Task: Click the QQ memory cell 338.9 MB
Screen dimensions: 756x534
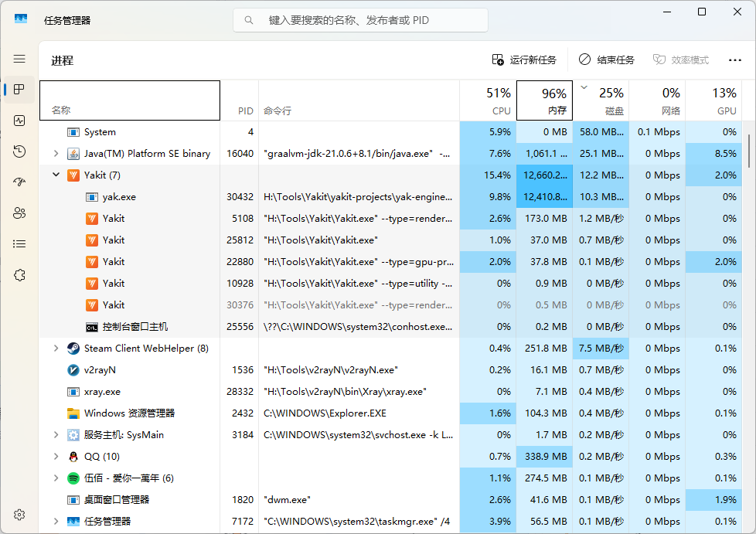Action: pos(544,457)
